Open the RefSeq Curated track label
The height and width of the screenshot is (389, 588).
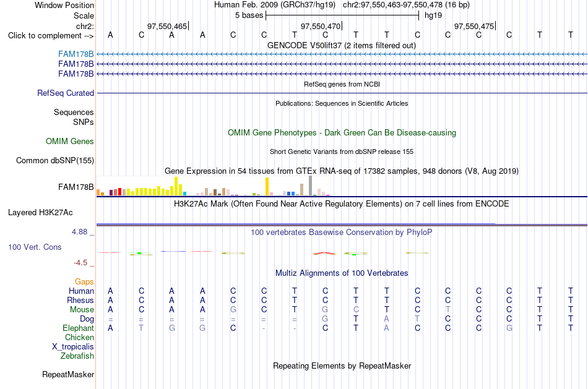click(66, 93)
